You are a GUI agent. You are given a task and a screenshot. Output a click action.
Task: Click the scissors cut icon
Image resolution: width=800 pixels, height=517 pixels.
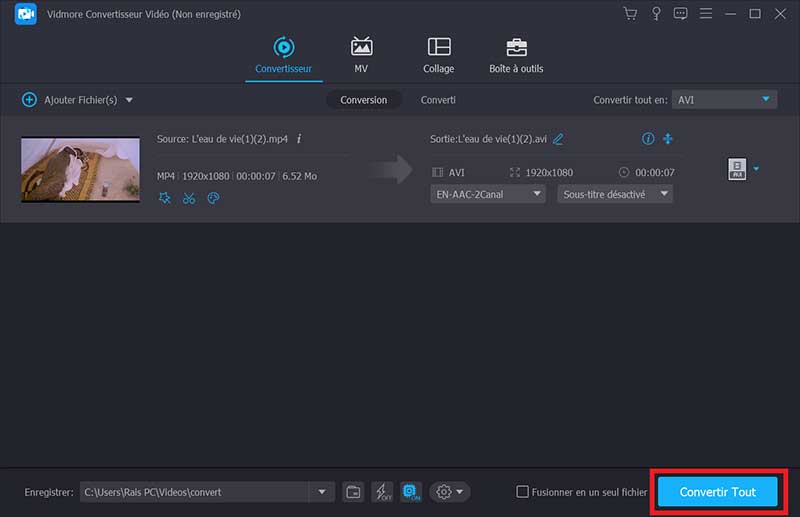click(189, 198)
